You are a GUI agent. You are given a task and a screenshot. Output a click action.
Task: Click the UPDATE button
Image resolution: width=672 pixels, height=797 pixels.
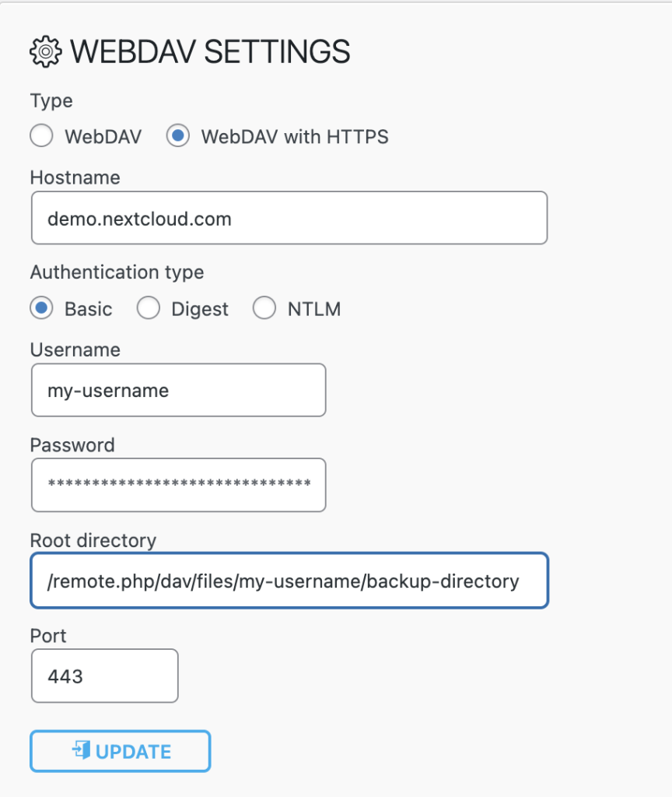point(121,751)
